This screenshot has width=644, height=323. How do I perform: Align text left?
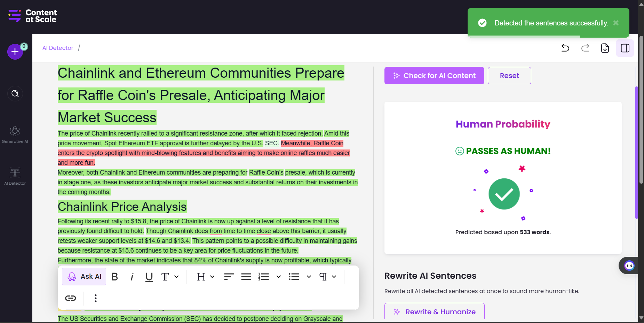[x=229, y=277]
